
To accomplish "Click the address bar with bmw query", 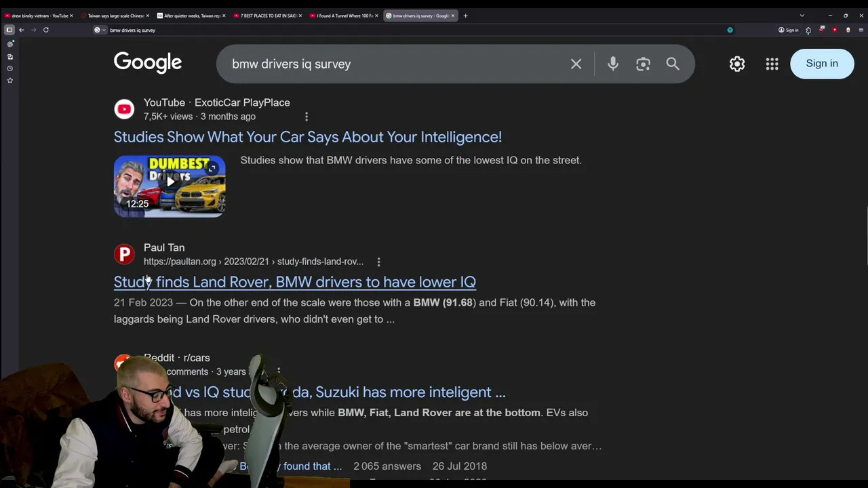I will 414,30.
